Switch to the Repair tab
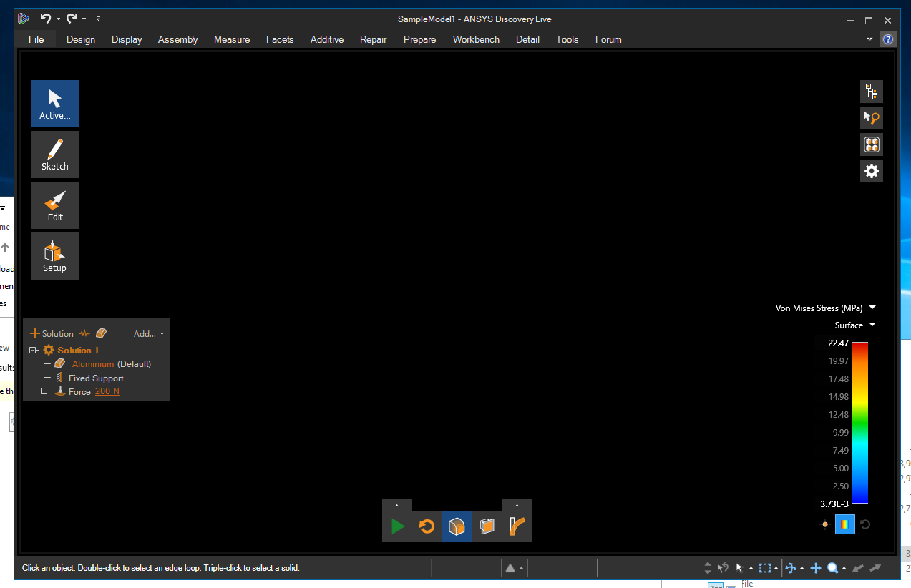 point(374,39)
